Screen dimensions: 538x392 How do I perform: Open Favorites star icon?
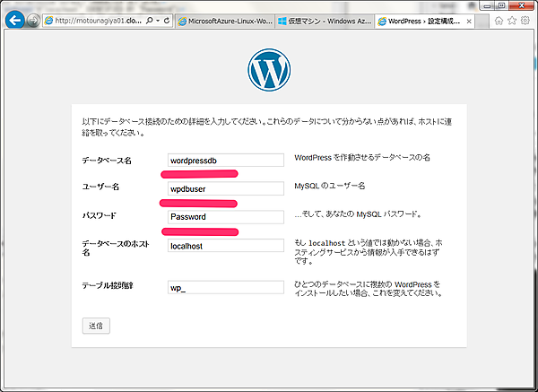[x=512, y=21]
